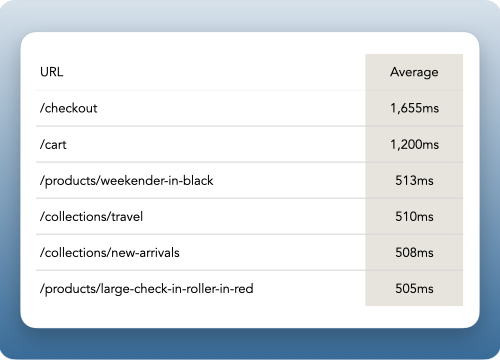
Task: Click the 508ms average value
Action: 414,252
